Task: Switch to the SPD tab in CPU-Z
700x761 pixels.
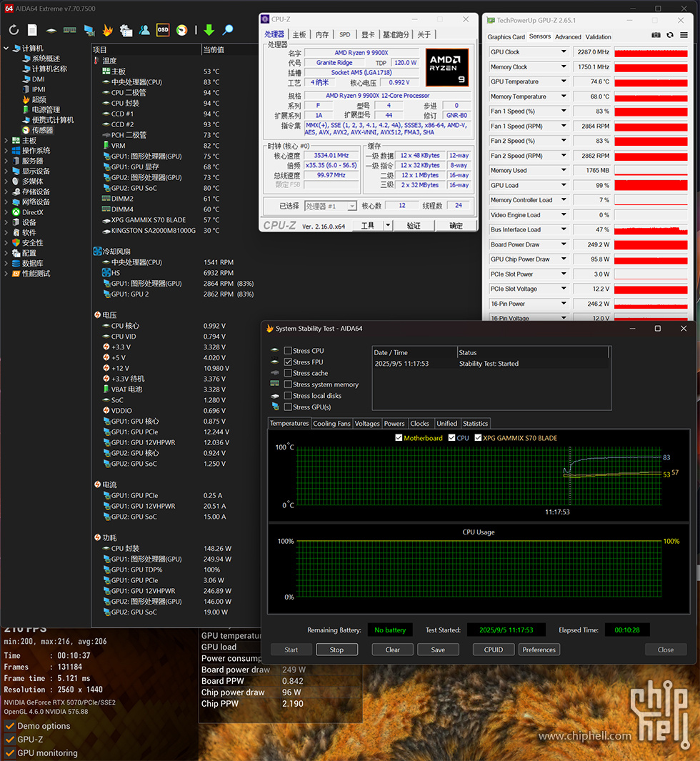Action: pos(345,34)
